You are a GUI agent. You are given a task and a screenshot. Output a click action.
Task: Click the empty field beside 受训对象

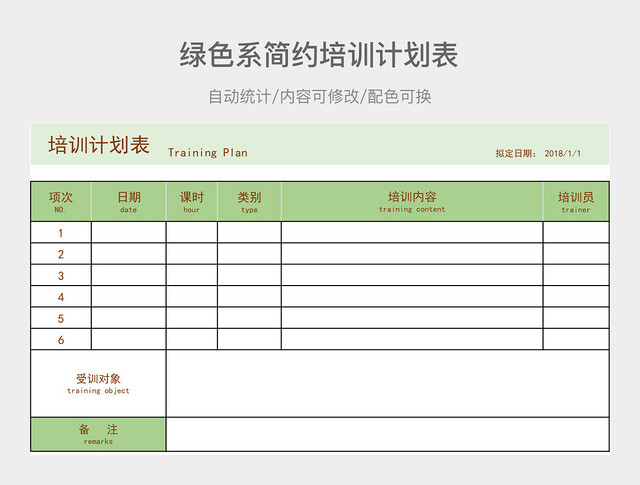(388, 383)
